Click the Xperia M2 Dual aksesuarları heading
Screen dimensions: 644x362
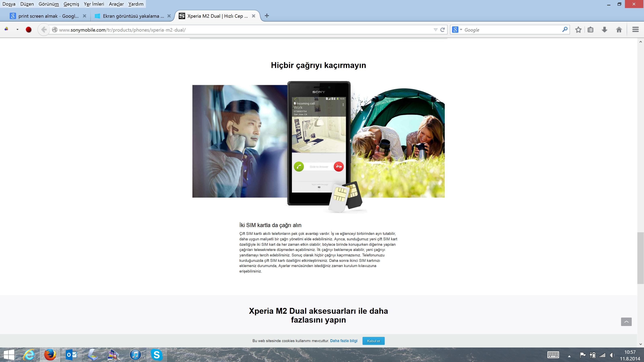point(319,315)
